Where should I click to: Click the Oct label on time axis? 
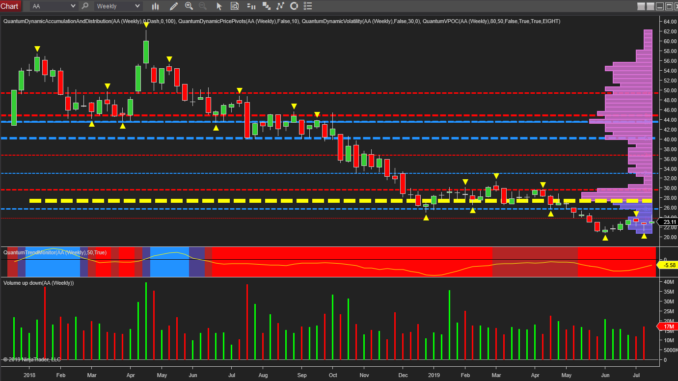pyautogui.click(x=333, y=375)
